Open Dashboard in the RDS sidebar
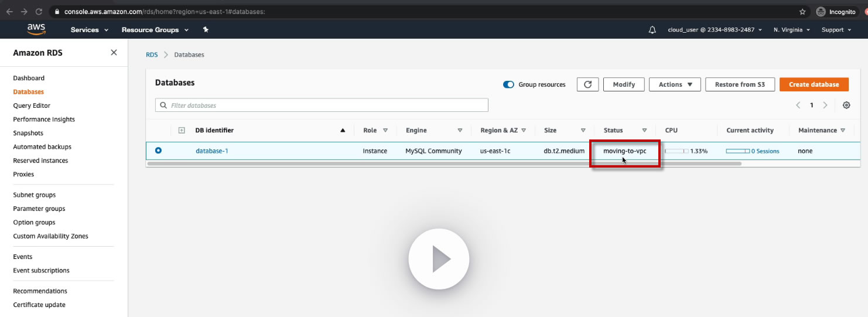 (x=29, y=78)
